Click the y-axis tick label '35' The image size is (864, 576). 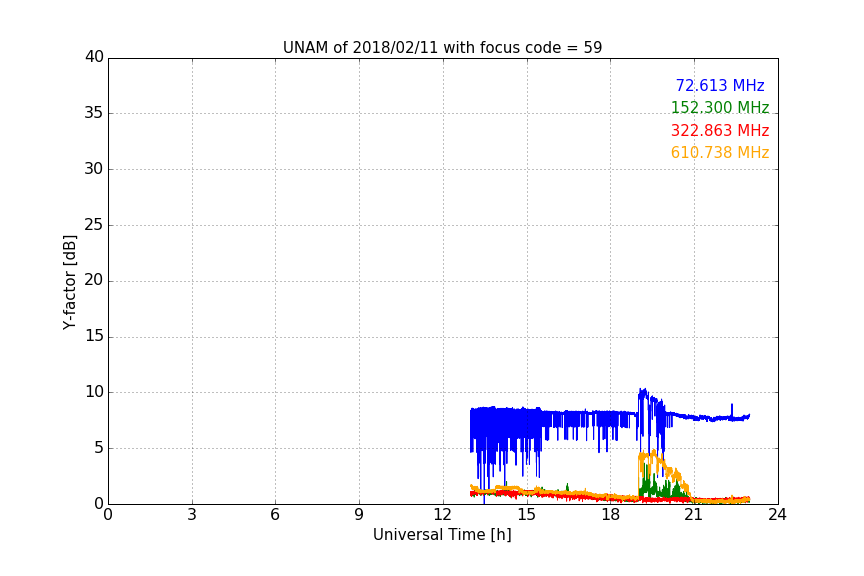click(94, 113)
